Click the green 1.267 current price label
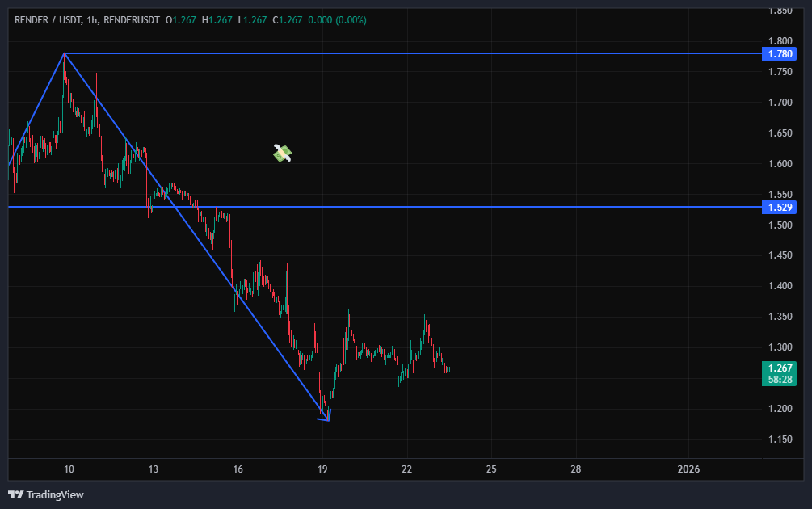This screenshot has height=509, width=812. [x=780, y=368]
